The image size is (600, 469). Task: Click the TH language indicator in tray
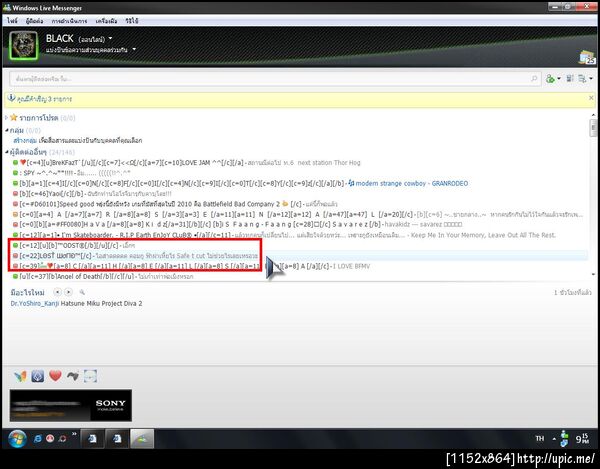(540, 438)
